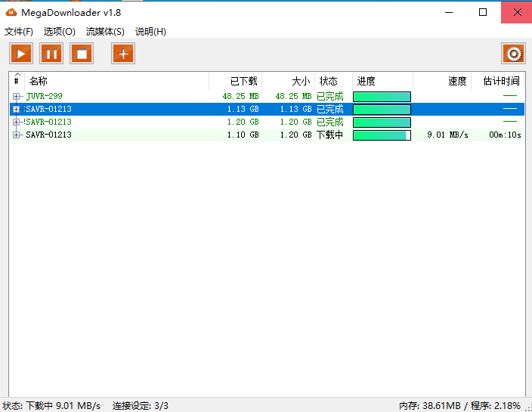Screen dimensions: 532x412
Task: Select the JUVR-299 row name
Action: 44,96
